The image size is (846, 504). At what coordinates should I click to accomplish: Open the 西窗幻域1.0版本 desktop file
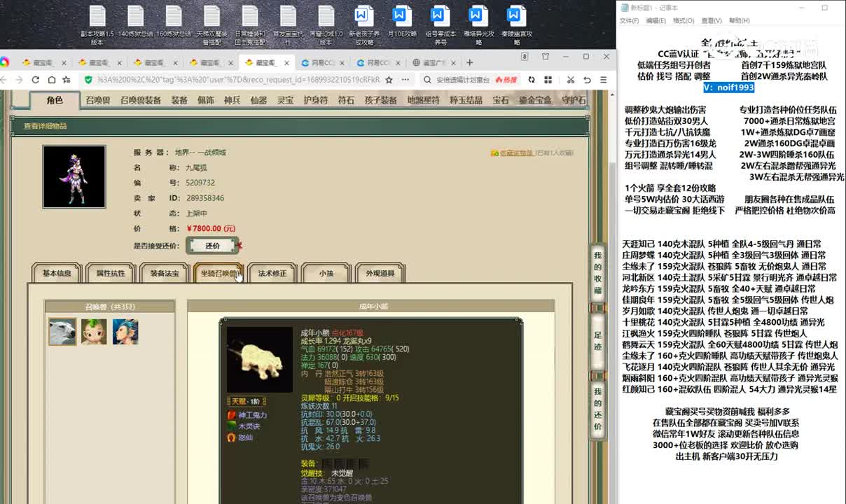point(326,25)
